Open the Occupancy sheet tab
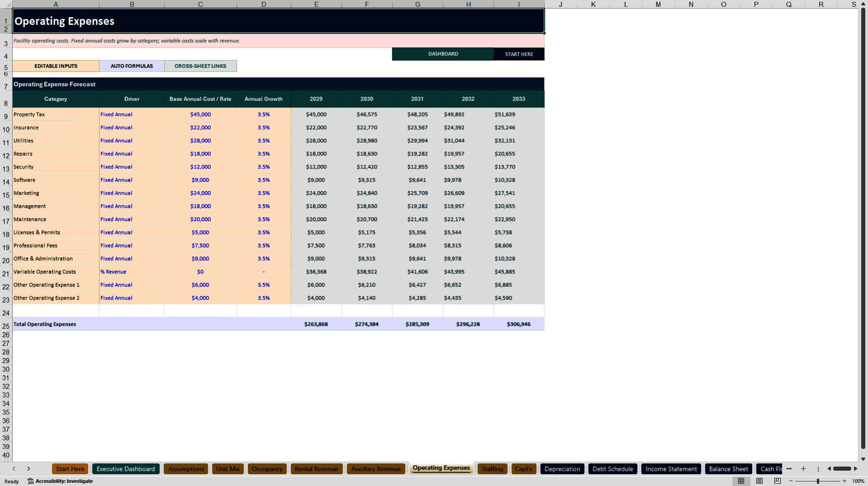The width and height of the screenshot is (868, 486). [x=267, y=469]
